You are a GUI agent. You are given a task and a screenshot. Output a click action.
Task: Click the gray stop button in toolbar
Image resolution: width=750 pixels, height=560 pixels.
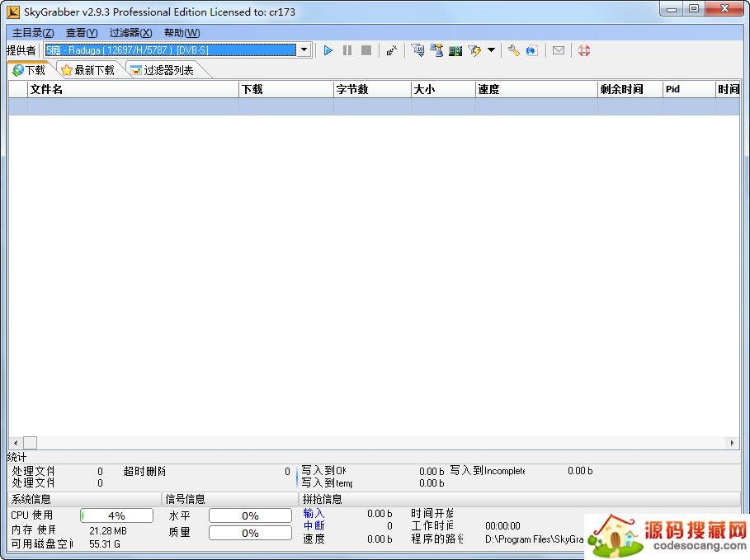[366, 50]
